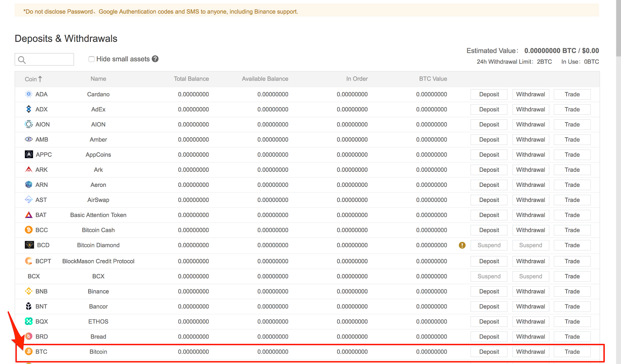Click the Available Balance column header
This screenshot has height=364, width=621.
[265, 79]
